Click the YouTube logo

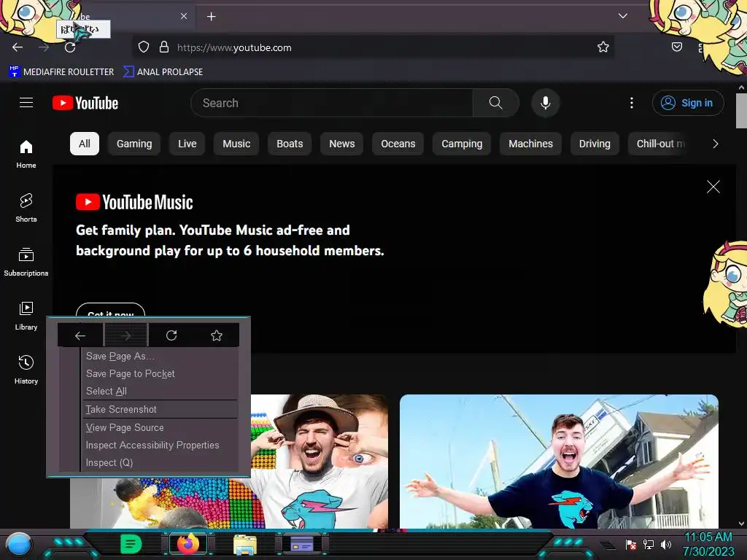pos(85,103)
